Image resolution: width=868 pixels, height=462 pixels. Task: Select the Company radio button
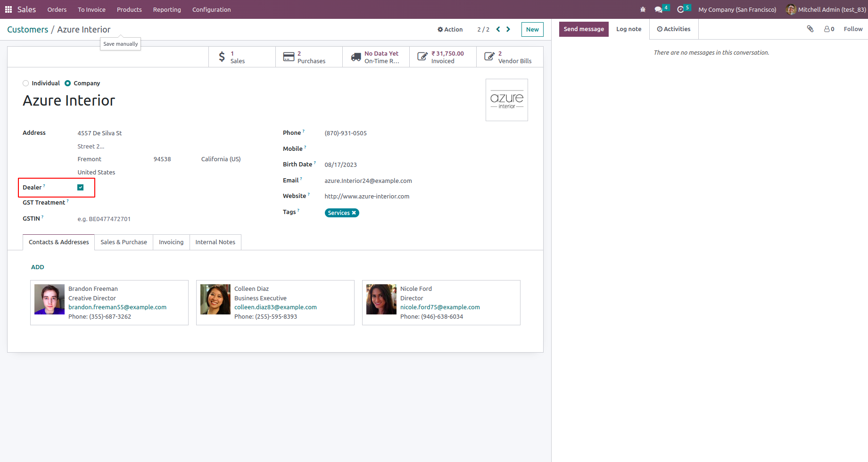(x=68, y=83)
